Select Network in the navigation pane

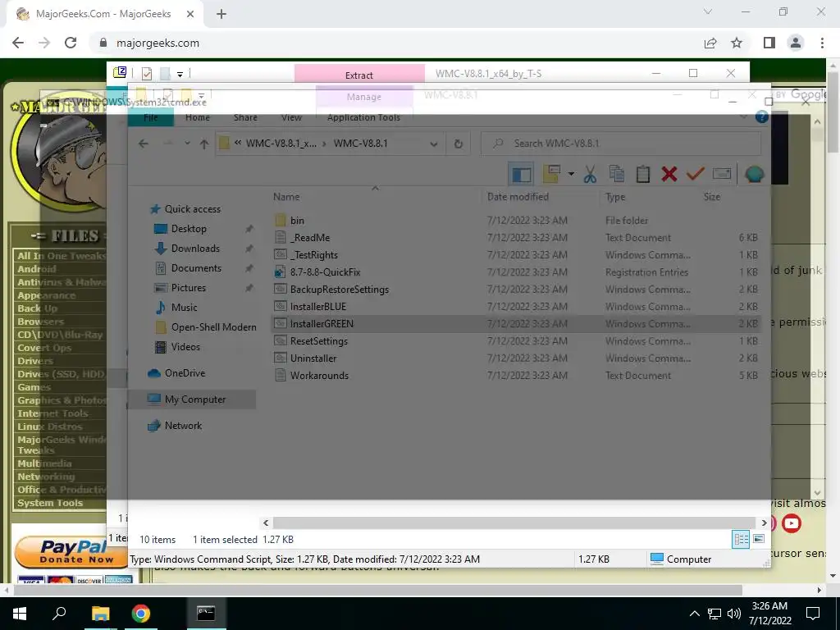183,426
